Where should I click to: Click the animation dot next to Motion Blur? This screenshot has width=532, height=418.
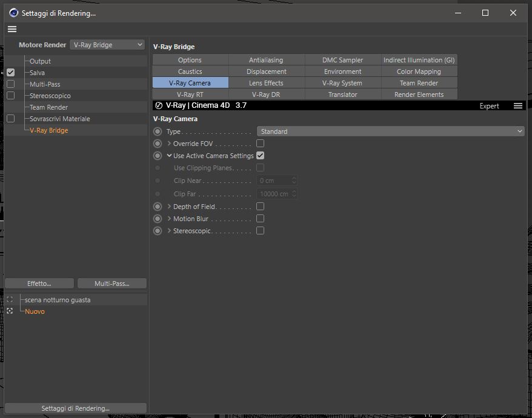(158, 219)
